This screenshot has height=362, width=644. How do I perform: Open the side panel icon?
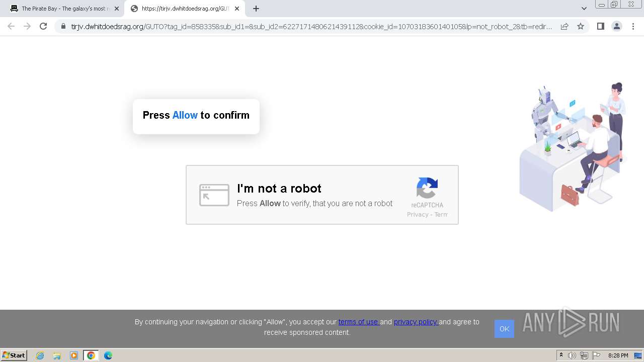[x=600, y=26]
